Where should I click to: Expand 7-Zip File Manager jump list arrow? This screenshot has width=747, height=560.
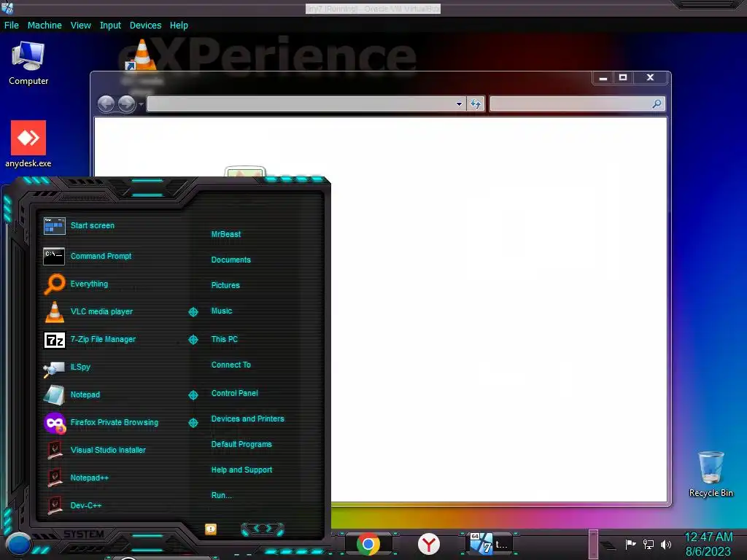click(x=193, y=340)
